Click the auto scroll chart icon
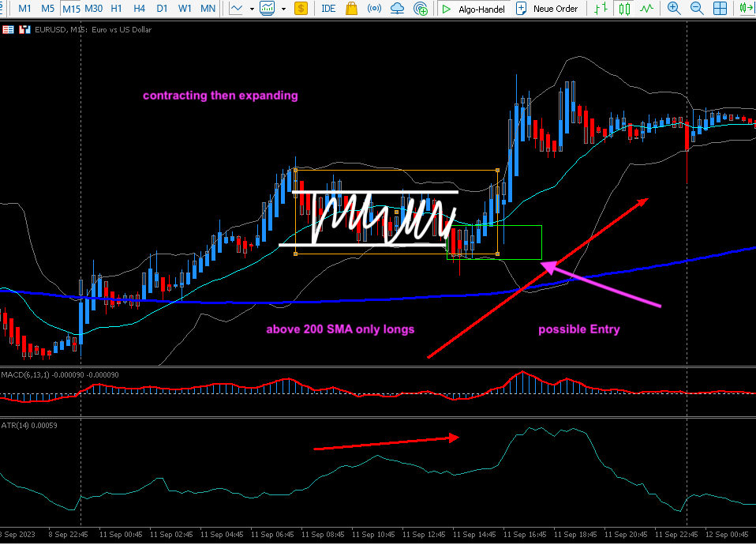This screenshot has width=756, height=545. pyautogui.click(x=747, y=8)
